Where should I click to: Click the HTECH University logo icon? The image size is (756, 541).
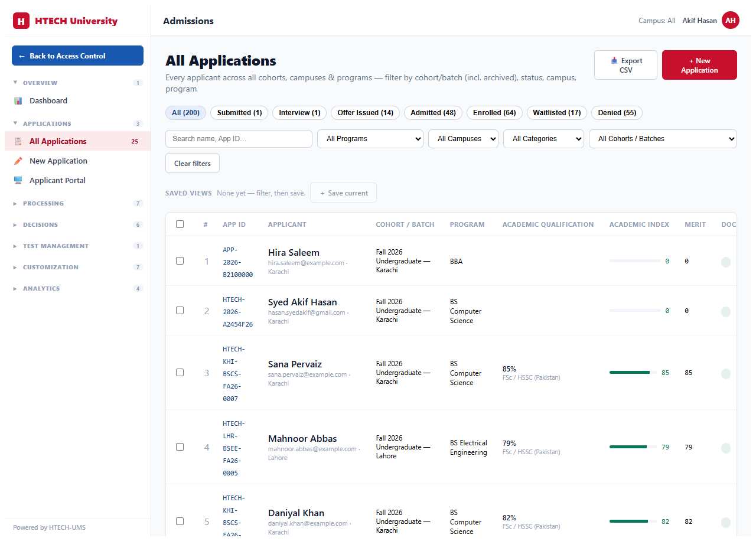(21, 21)
